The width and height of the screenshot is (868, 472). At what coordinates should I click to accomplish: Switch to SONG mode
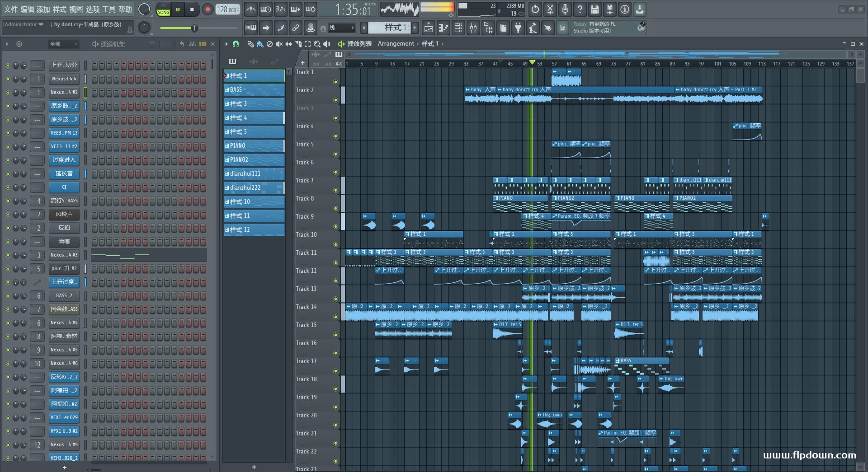(163, 12)
